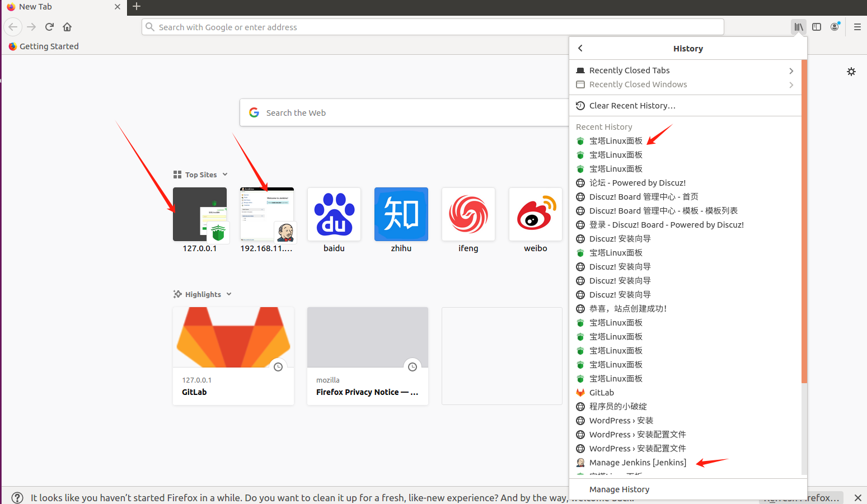
Task: Click the notification bar question mark icon
Action: [x=17, y=498]
